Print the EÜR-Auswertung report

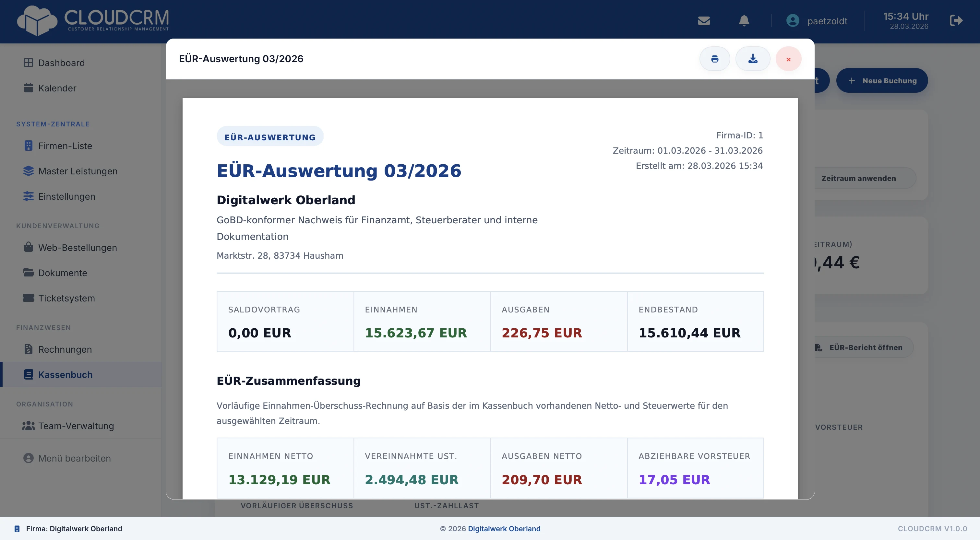click(x=714, y=59)
